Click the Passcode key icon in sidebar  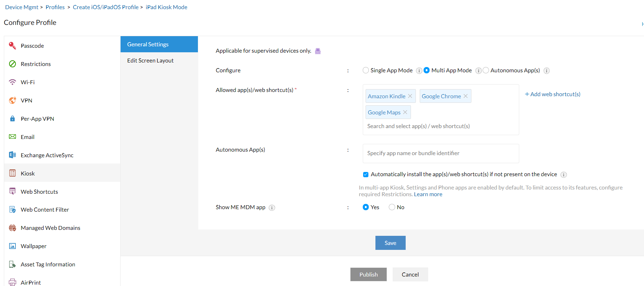(12, 46)
